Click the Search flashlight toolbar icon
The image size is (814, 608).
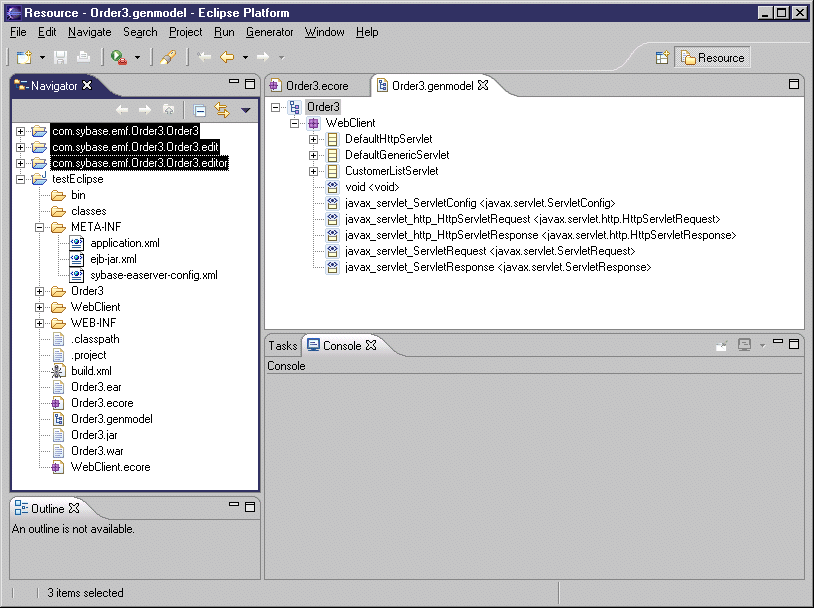168,58
